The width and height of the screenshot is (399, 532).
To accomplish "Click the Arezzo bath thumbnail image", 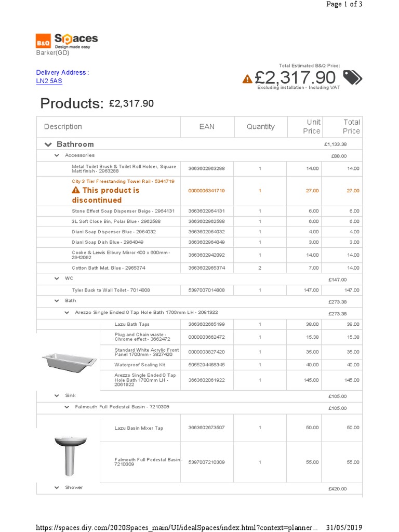I will click(69, 360).
